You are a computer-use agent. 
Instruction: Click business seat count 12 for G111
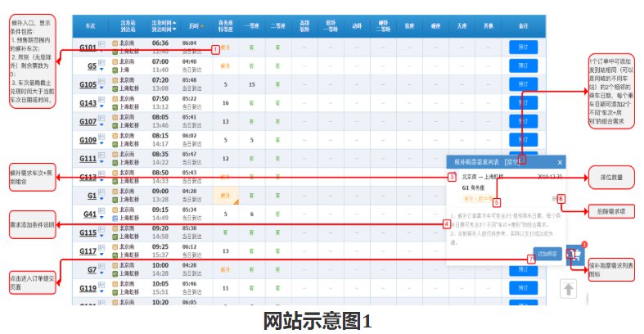[x=226, y=159]
